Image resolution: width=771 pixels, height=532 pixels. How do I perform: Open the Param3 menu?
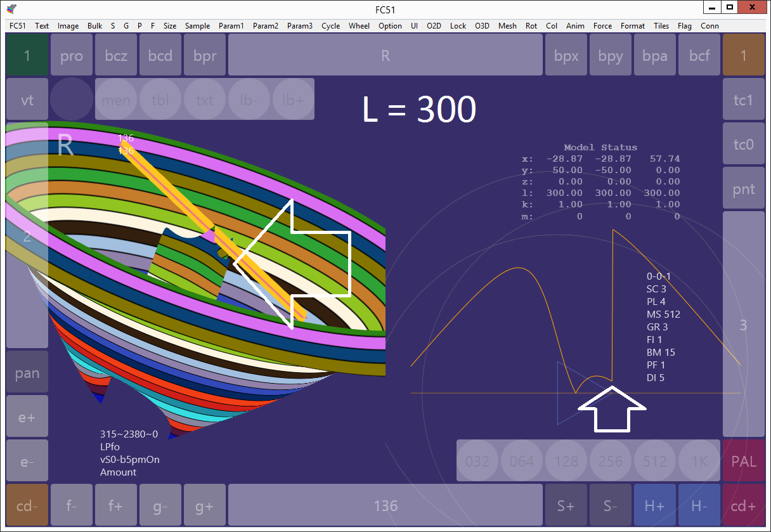(300, 26)
